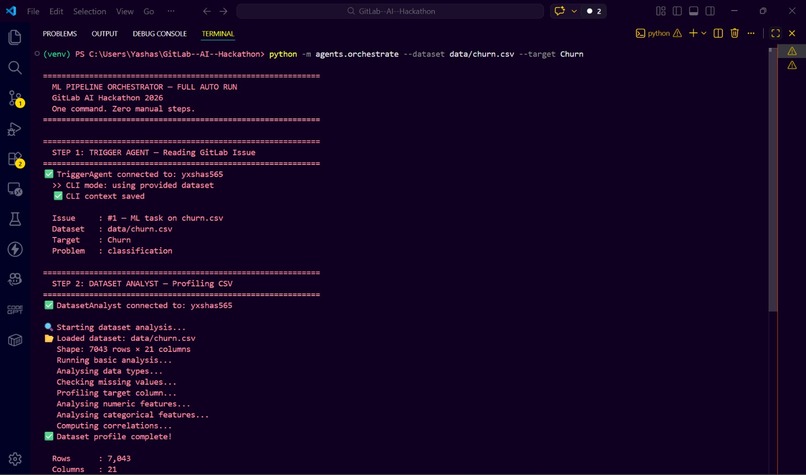This screenshot has height=475, width=806.
Task: Expand the chat dropdown chevron in title bar
Action: tap(574, 11)
